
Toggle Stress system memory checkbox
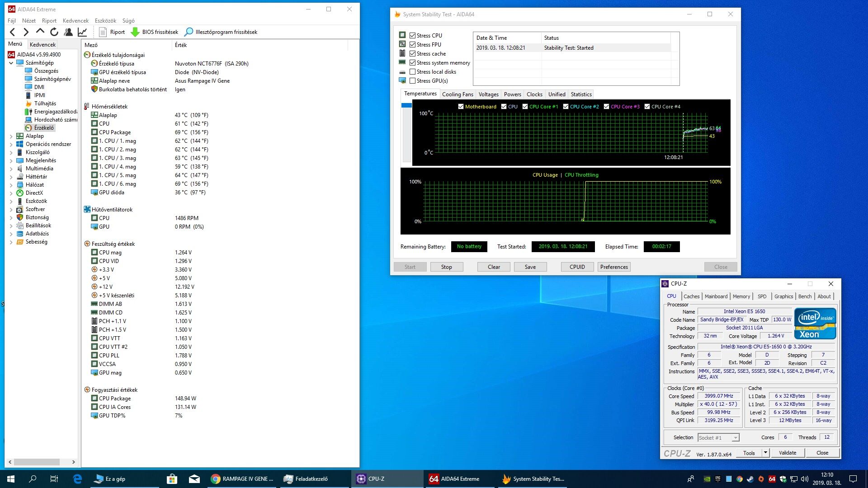point(412,62)
